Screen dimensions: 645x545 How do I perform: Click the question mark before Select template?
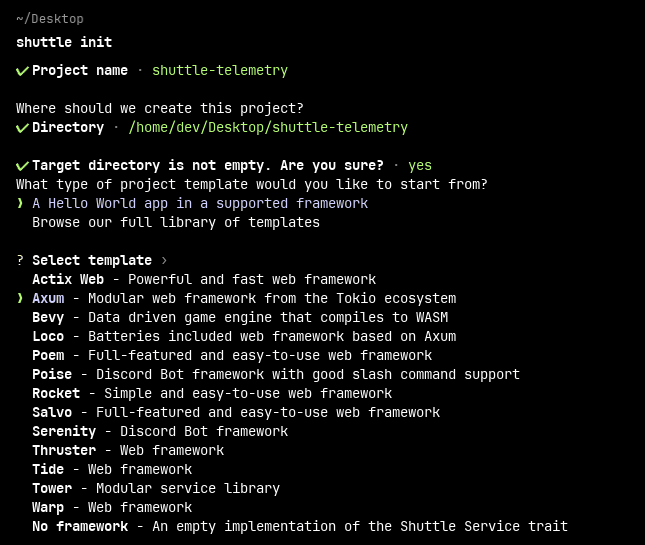pyautogui.click(x=20, y=260)
